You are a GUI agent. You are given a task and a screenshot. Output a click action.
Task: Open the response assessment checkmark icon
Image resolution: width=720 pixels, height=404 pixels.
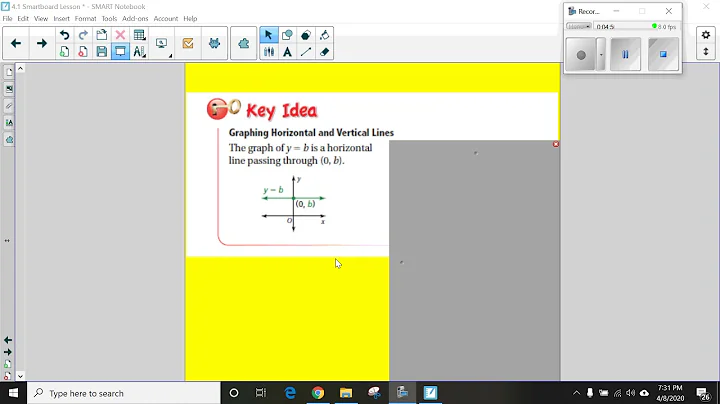(188, 44)
